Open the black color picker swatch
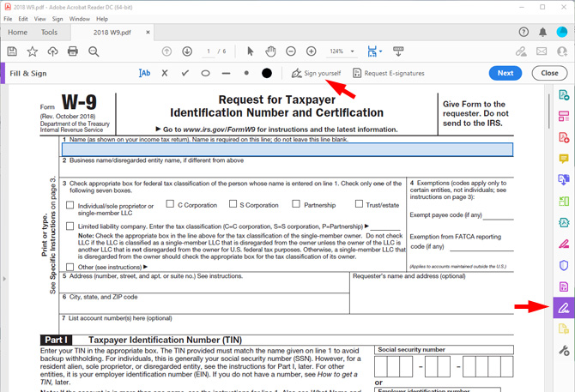 pyautogui.click(x=267, y=73)
